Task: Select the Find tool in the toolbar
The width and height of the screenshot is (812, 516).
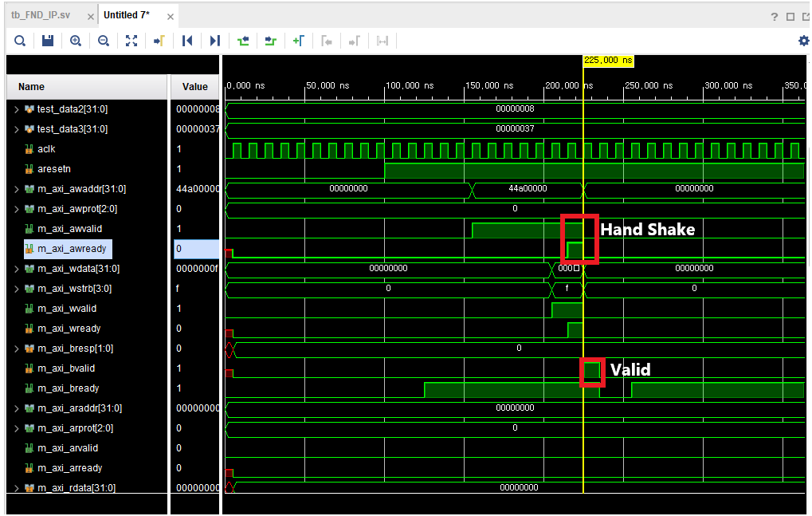Action: [20, 41]
